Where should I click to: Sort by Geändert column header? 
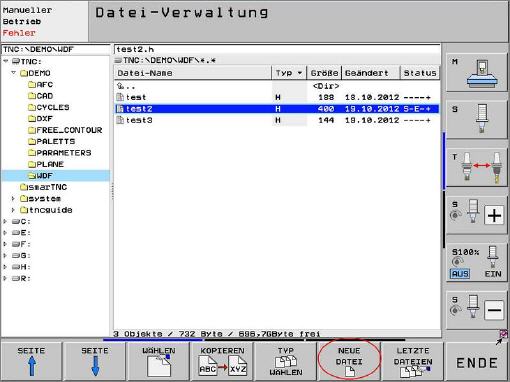(371, 73)
